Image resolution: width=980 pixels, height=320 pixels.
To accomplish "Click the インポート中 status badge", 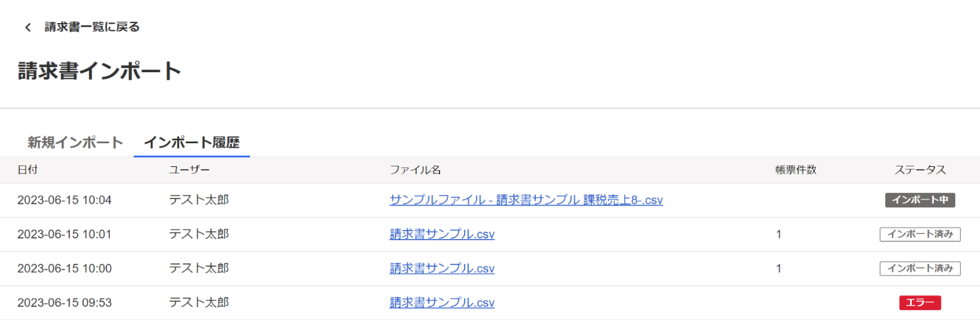I will click(x=920, y=200).
